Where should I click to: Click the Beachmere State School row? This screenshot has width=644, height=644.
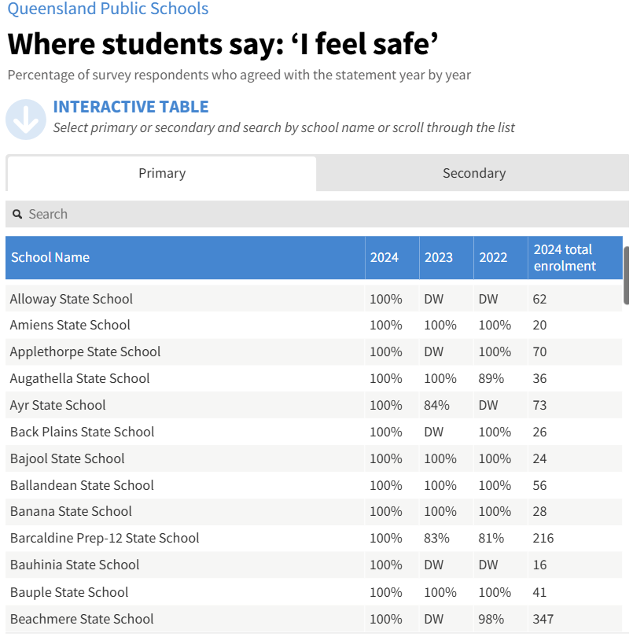(82, 619)
